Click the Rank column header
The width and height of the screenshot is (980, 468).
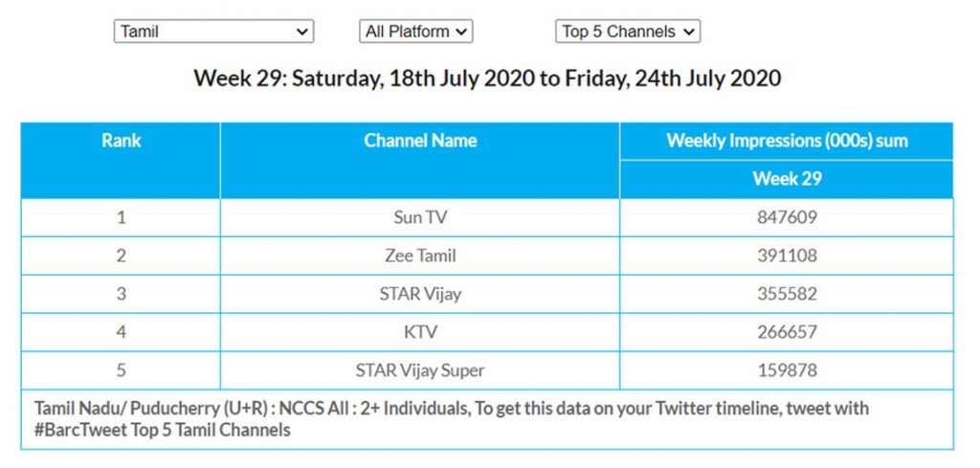pos(121,141)
